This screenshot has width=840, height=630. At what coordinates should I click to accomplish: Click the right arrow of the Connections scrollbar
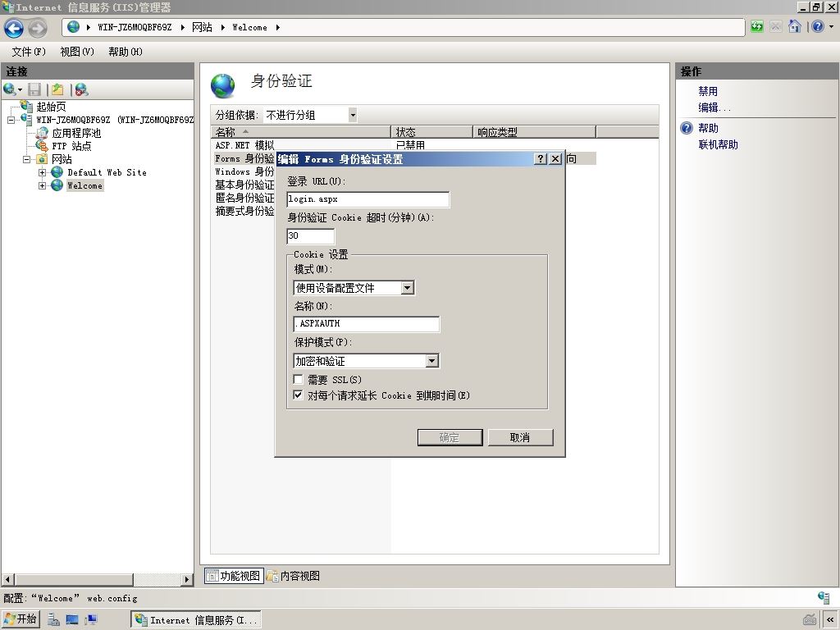[x=186, y=580]
